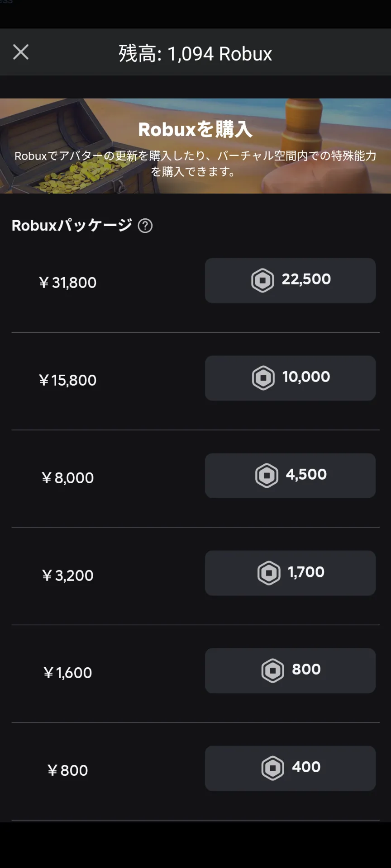
Task: Select the ¥3,200 price row
Action: tap(68, 576)
